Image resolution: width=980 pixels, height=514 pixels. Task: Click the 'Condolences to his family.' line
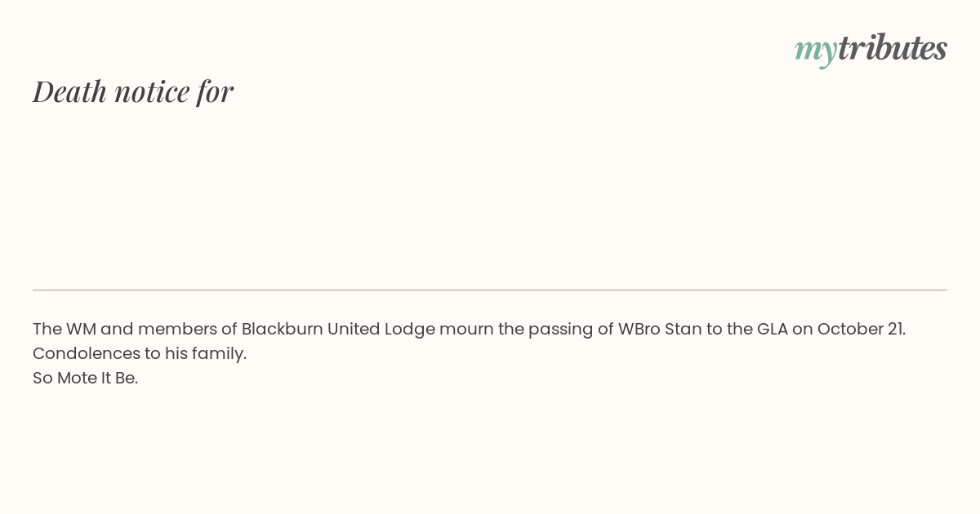coord(140,353)
